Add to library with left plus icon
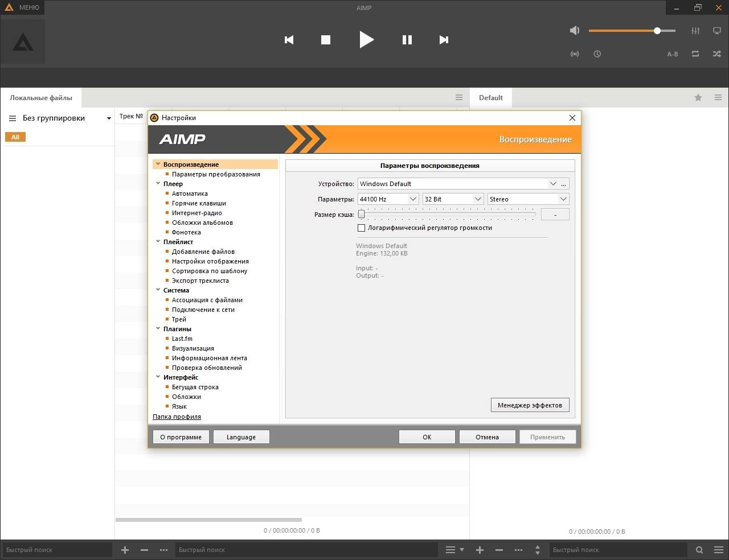 click(x=125, y=550)
